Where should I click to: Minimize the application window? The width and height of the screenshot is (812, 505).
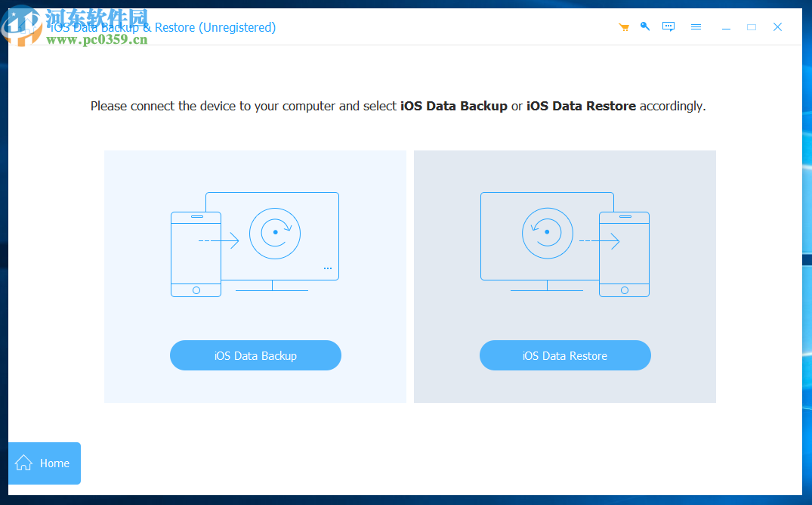click(726, 26)
